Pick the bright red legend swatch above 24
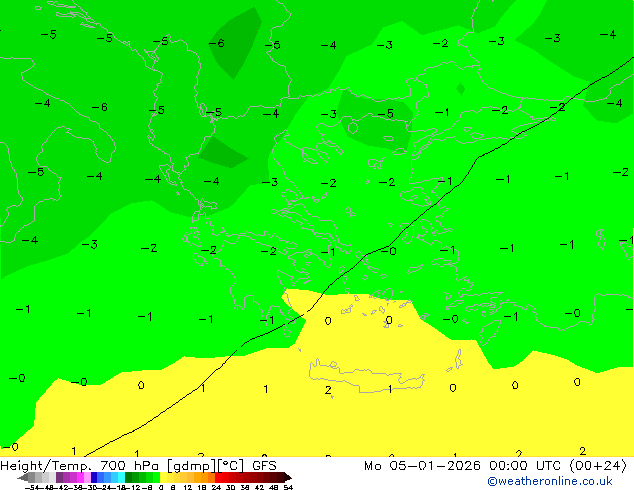The image size is (634, 490). [218, 478]
